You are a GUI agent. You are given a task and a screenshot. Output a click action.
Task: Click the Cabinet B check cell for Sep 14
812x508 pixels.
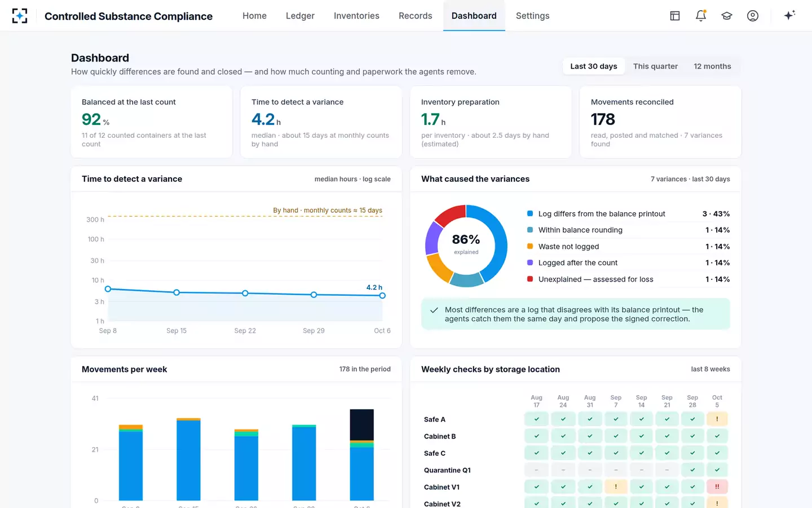[x=642, y=436]
